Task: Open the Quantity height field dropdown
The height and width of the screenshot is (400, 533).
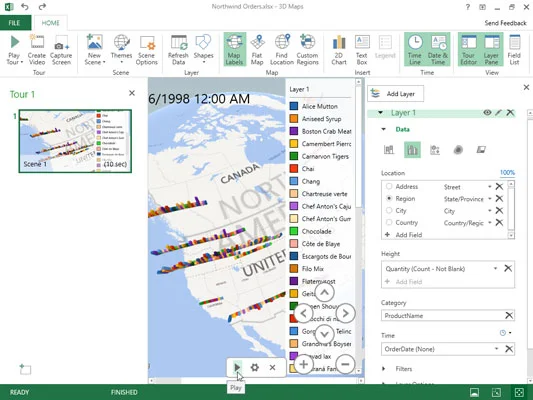Action: (x=495, y=268)
